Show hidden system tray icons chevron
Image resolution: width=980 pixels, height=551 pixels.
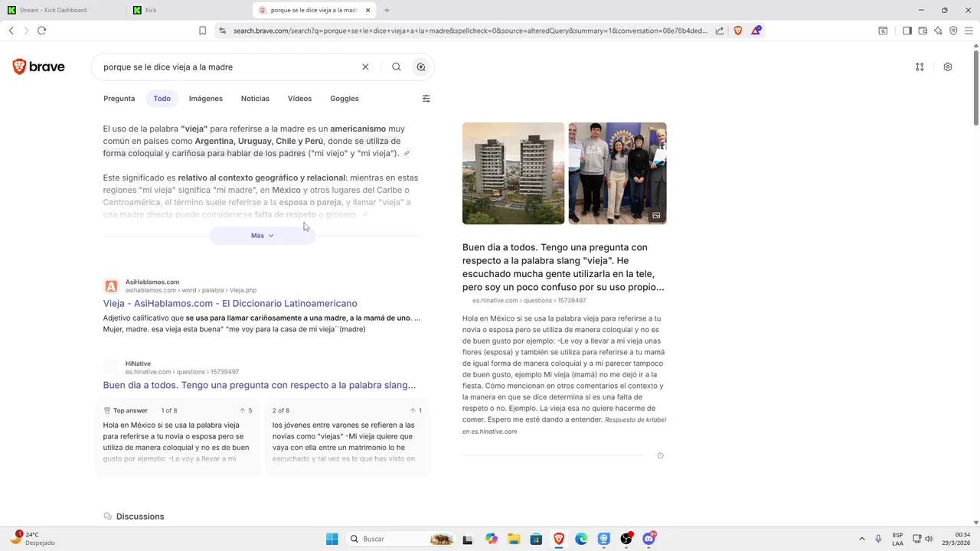(x=861, y=539)
